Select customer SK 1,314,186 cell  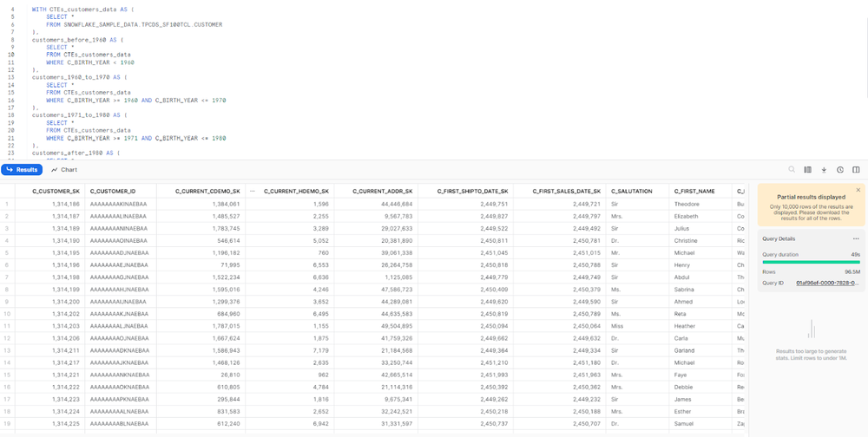(x=49, y=204)
